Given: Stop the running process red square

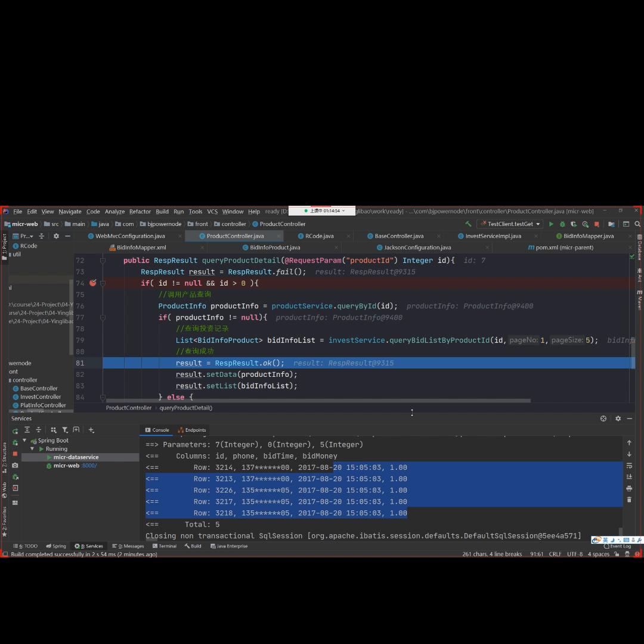Looking at the screenshot, I should [597, 224].
